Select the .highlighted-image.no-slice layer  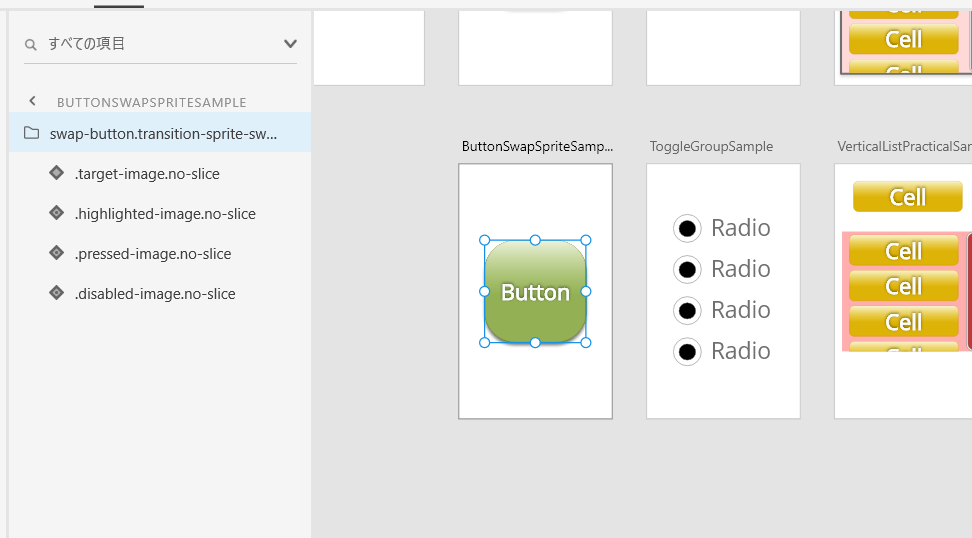click(160, 214)
